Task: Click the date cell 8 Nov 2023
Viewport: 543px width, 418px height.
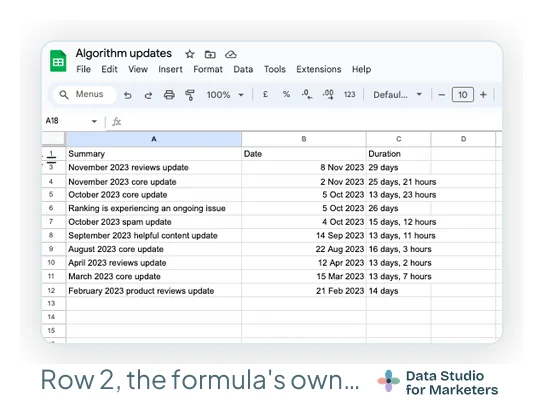Action: [x=304, y=168]
